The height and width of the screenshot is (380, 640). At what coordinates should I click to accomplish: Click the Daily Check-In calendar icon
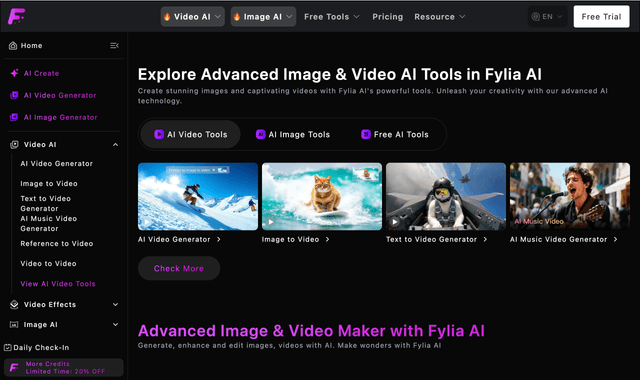(x=8, y=347)
